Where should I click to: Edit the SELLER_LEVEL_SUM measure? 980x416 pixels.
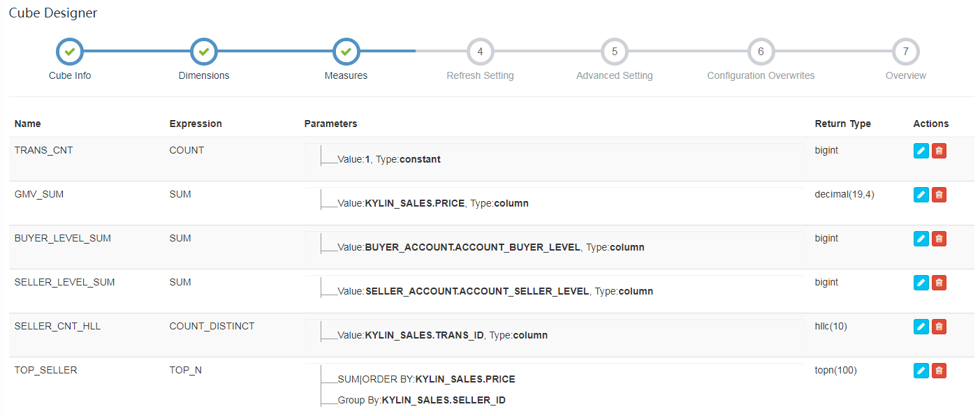[x=921, y=283]
